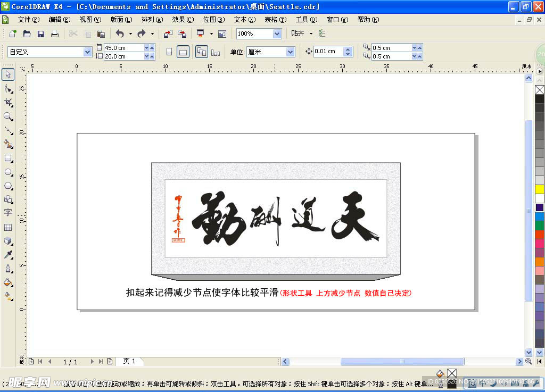Open the 文件(F) menu
The image size is (545, 392).
(x=29, y=20)
